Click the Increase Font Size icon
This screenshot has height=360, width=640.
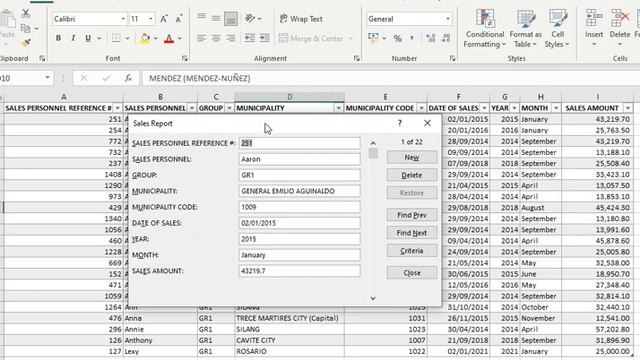click(164, 19)
